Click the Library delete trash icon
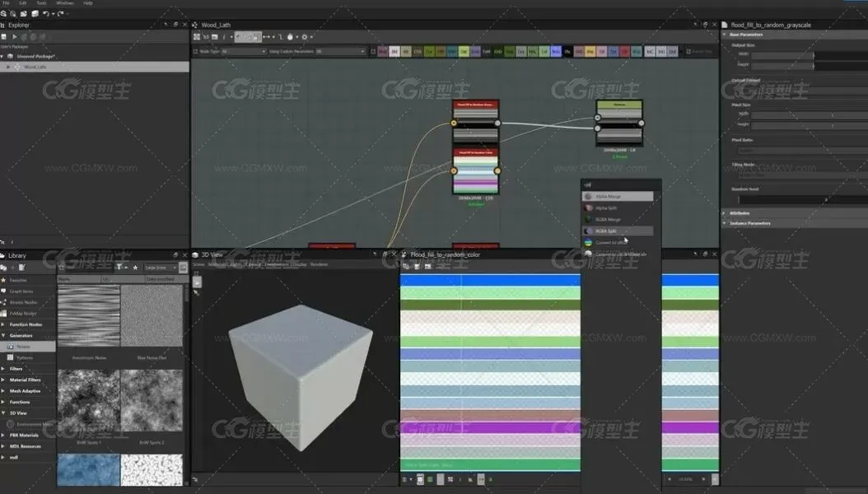 [x=22, y=268]
